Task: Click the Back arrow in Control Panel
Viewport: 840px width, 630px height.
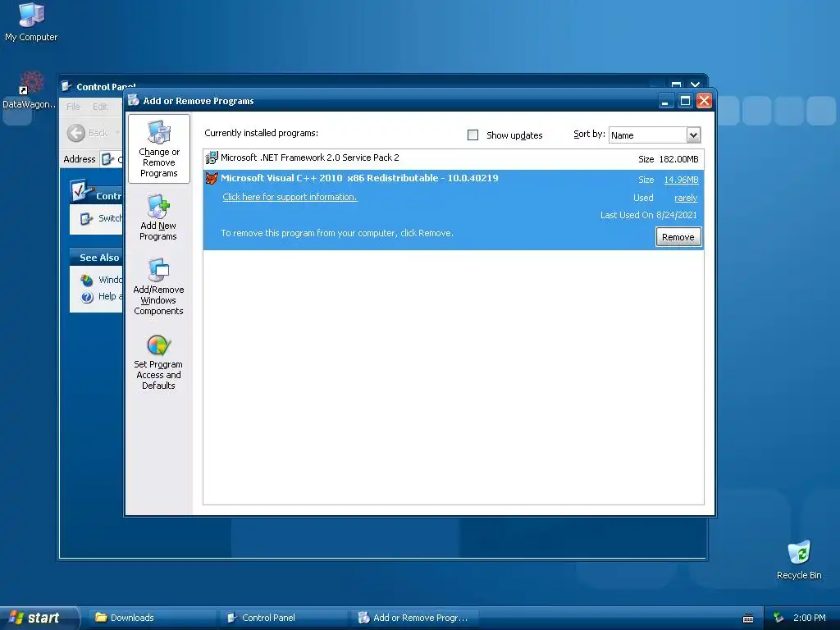Action: 76,133
